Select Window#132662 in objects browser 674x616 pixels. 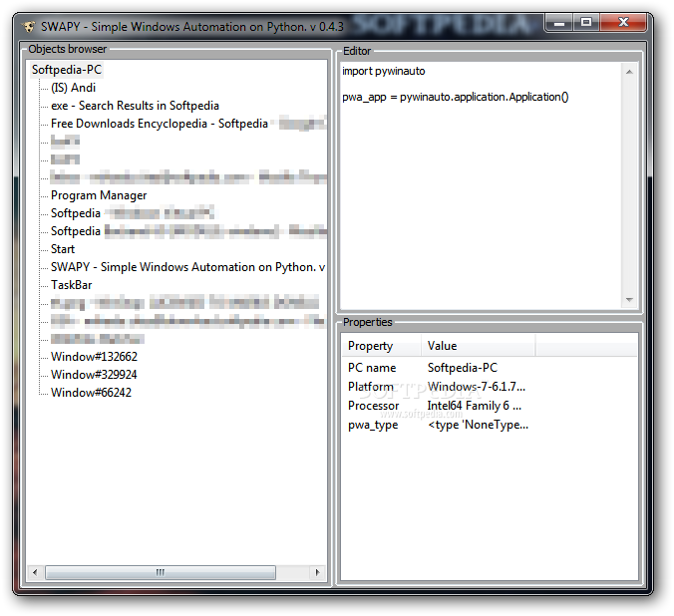click(94, 357)
